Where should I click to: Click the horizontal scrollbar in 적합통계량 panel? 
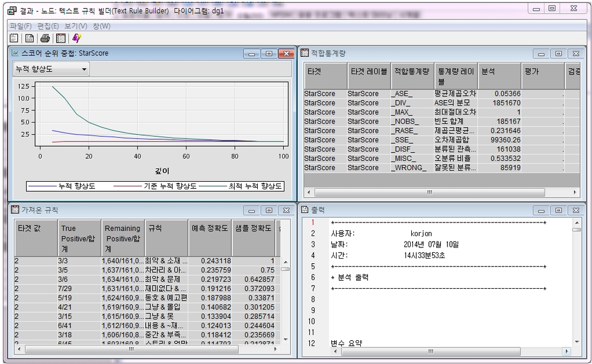point(430,192)
